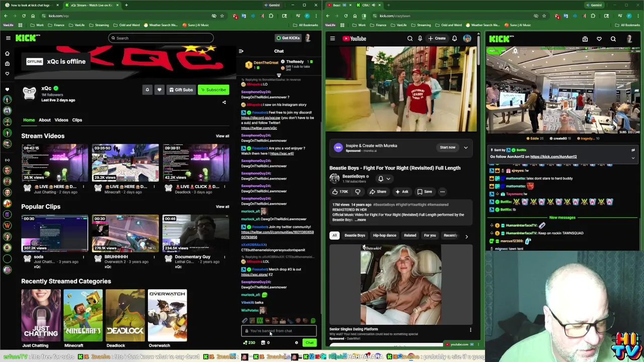The image size is (644, 362).
Task: Click the Gift Subs button
Action: 181,89
